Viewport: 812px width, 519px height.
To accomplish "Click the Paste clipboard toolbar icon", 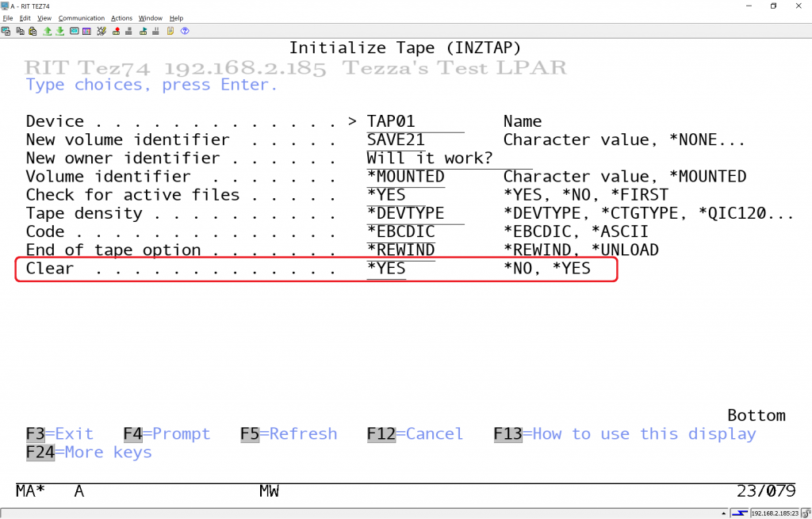I will [x=33, y=32].
